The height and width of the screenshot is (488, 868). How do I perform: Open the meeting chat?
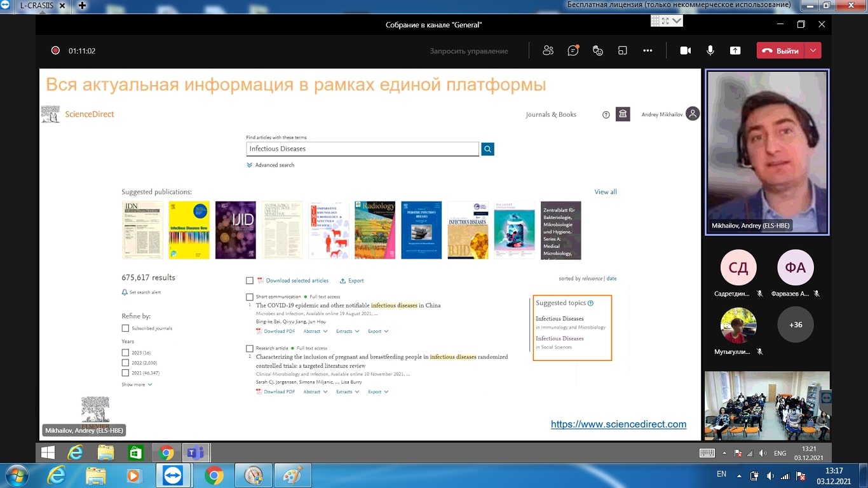pos(573,51)
